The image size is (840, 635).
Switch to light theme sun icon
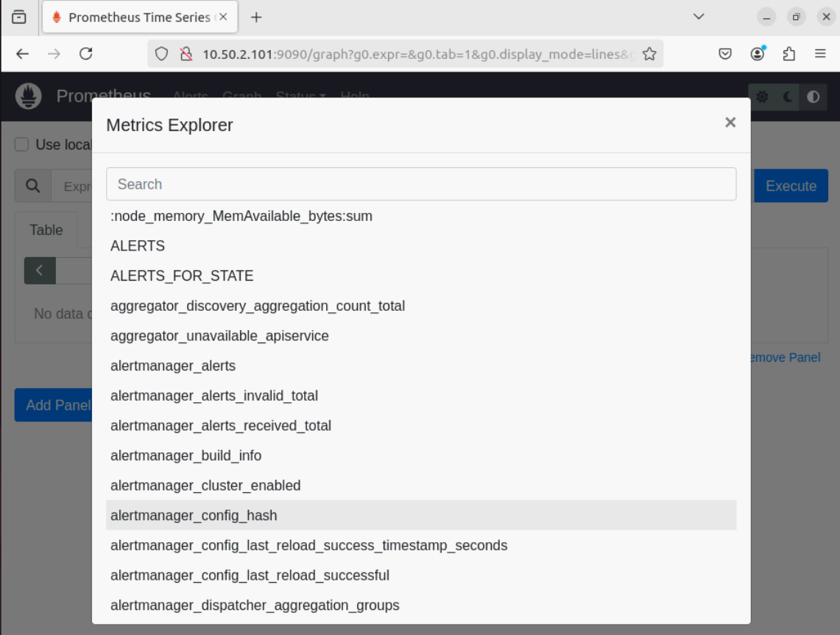click(x=762, y=97)
